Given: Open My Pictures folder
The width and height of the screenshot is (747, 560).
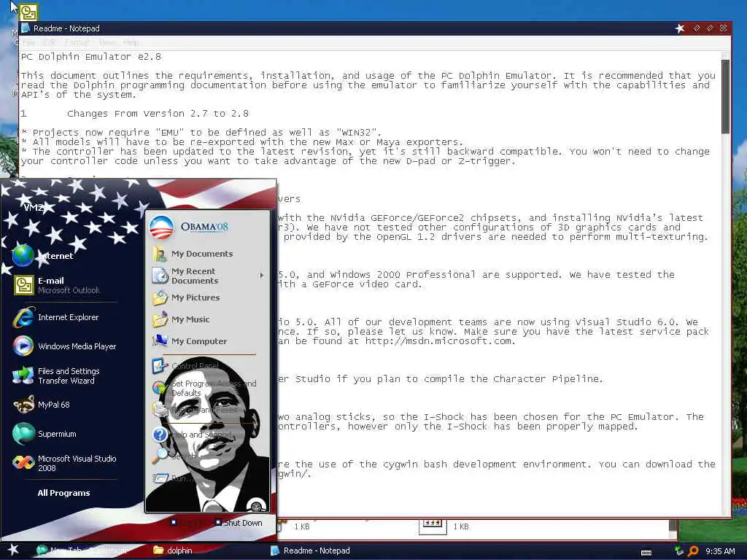Looking at the screenshot, I should click(186, 297).
